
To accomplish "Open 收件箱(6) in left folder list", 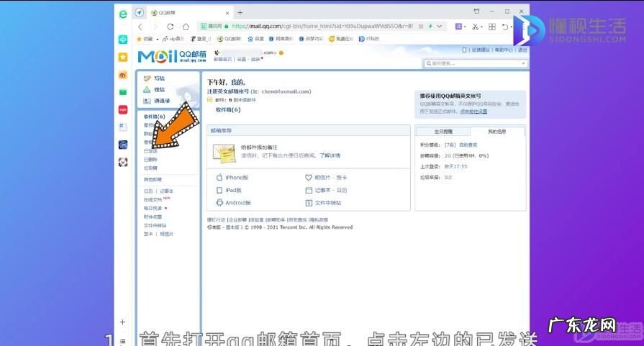I will click(155, 117).
